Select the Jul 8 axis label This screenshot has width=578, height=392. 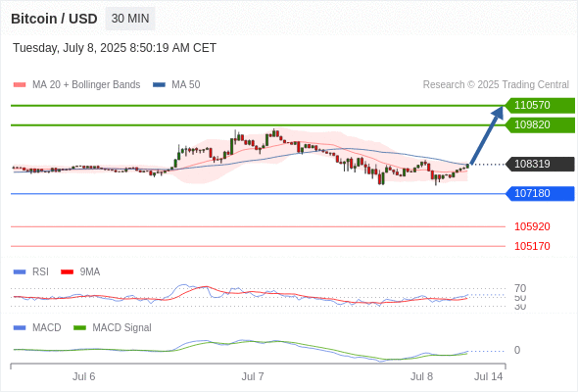[x=421, y=376]
